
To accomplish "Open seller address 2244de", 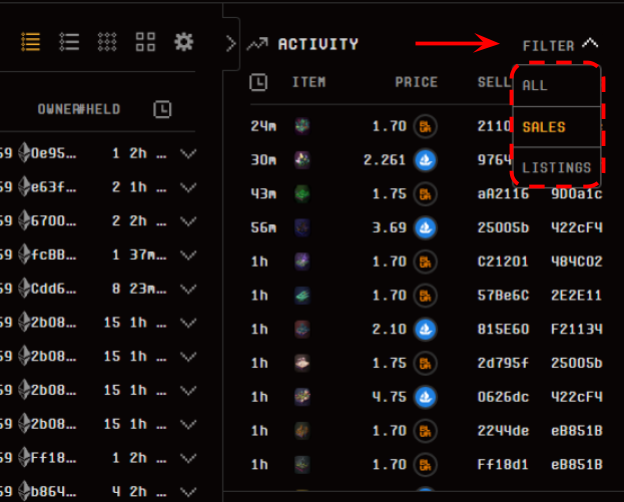I will [503, 431].
